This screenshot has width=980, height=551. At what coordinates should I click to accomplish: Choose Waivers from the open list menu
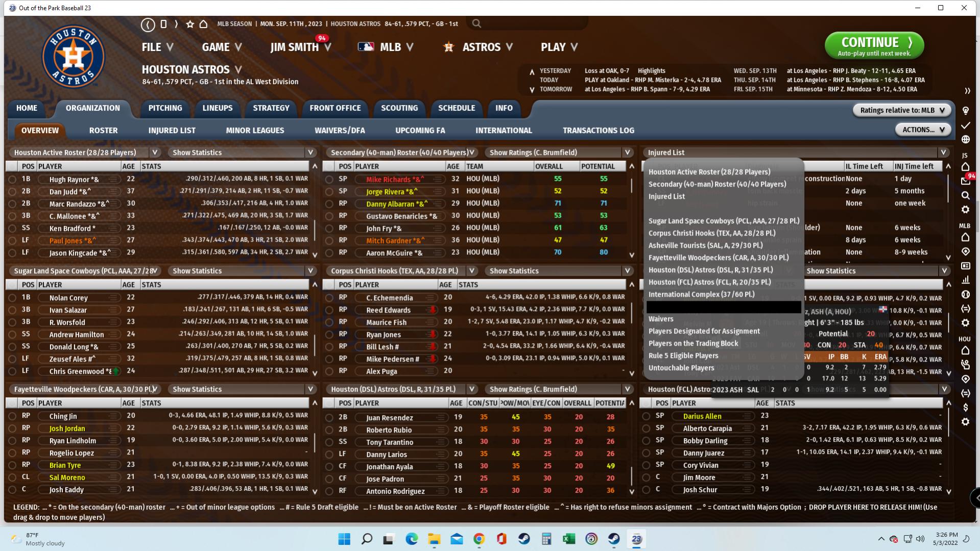(661, 319)
